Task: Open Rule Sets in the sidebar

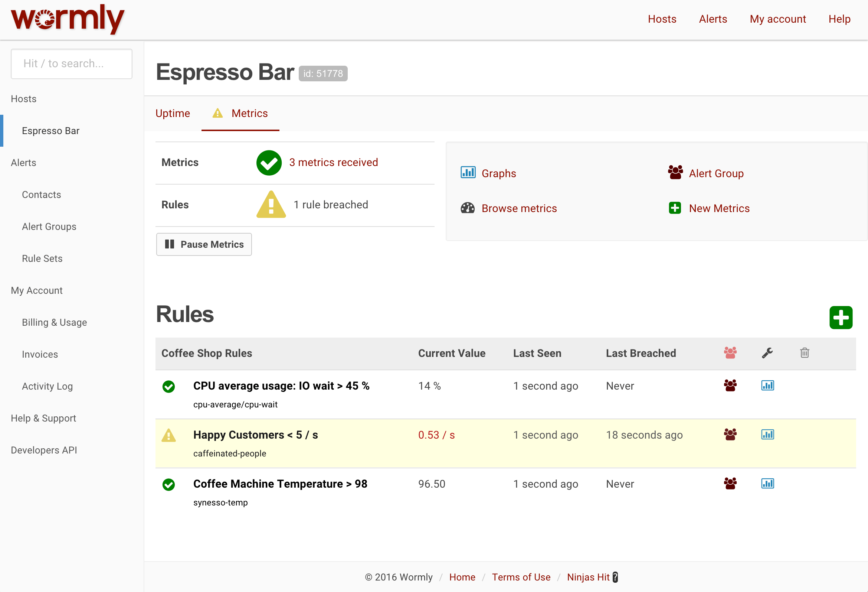Action: 42,258
